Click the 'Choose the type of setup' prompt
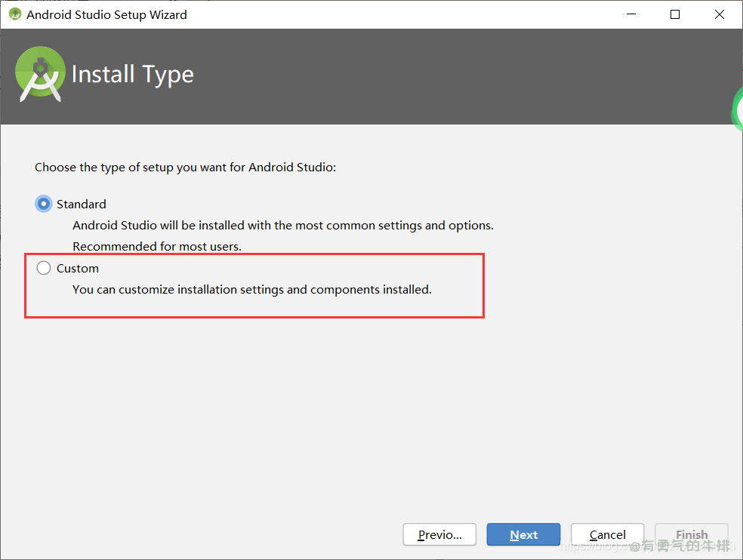The height and width of the screenshot is (560, 743). (x=185, y=168)
